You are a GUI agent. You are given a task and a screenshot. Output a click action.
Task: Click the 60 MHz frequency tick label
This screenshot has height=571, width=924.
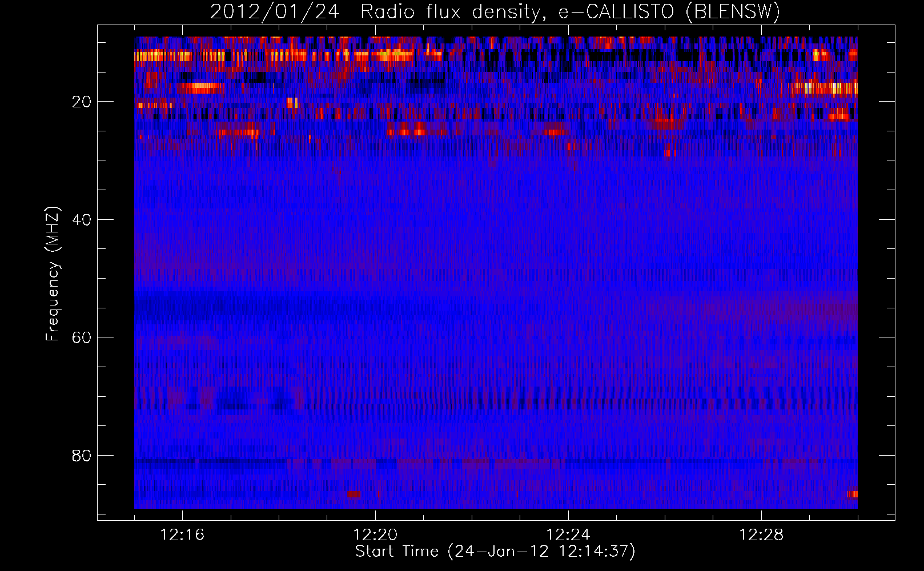[82, 337]
